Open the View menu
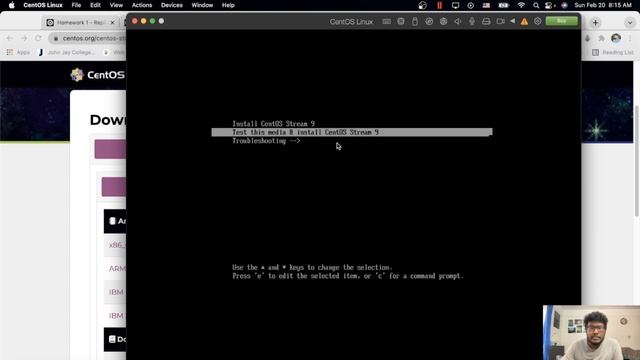The image size is (640, 360). pyautogui.click(x=116, y=5)
